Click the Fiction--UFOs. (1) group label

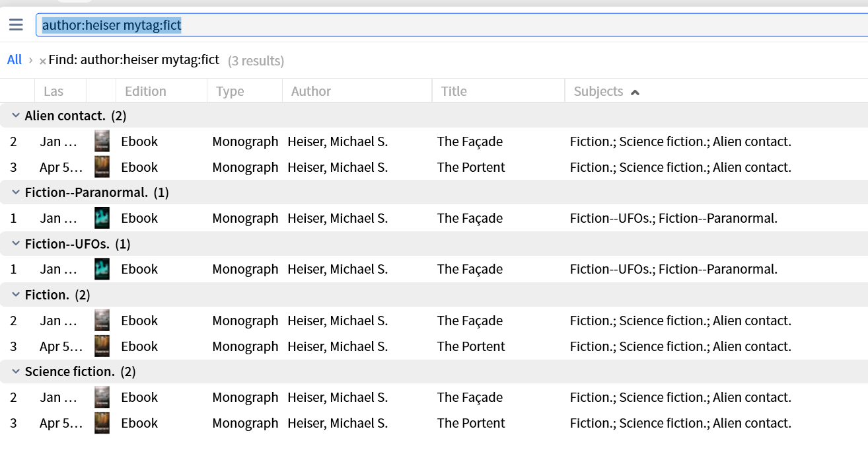tap(77, 244)
